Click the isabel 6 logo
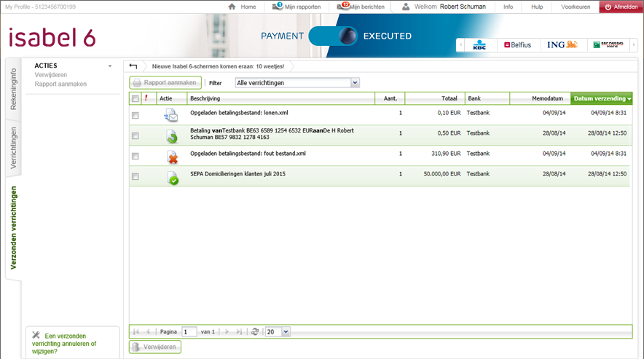 (x=52, y=37)
